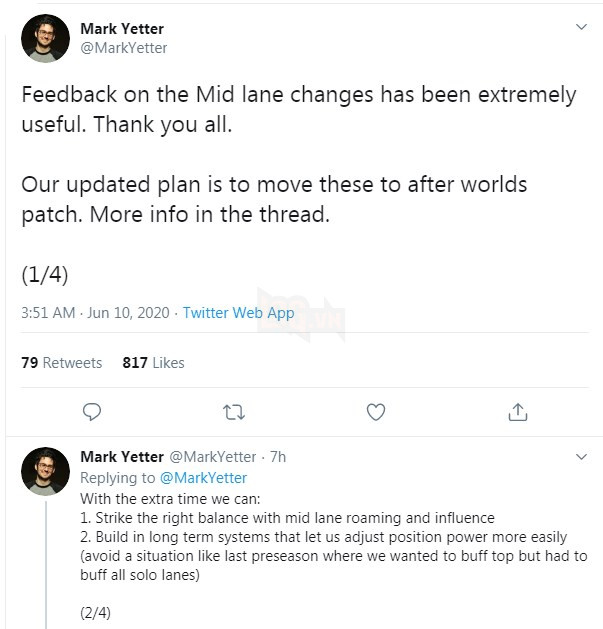Retweet the main tweet
This screenshot has height=629, width=603.
tap(234, 411)
